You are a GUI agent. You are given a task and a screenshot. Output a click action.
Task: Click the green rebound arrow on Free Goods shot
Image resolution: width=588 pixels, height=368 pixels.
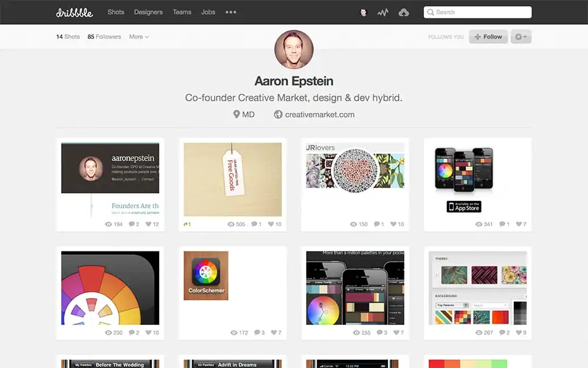click(x=187, y=224)
